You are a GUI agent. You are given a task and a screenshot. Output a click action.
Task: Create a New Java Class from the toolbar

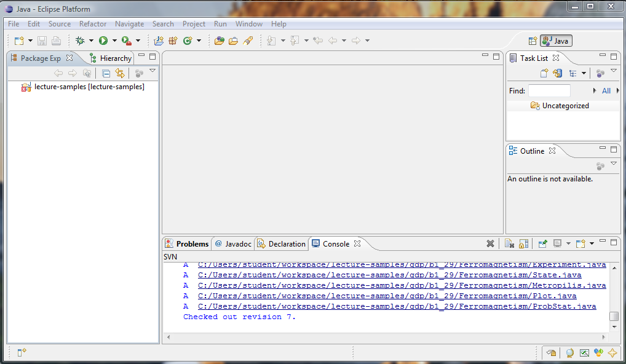pyautogui.click(x=187, y=41)
